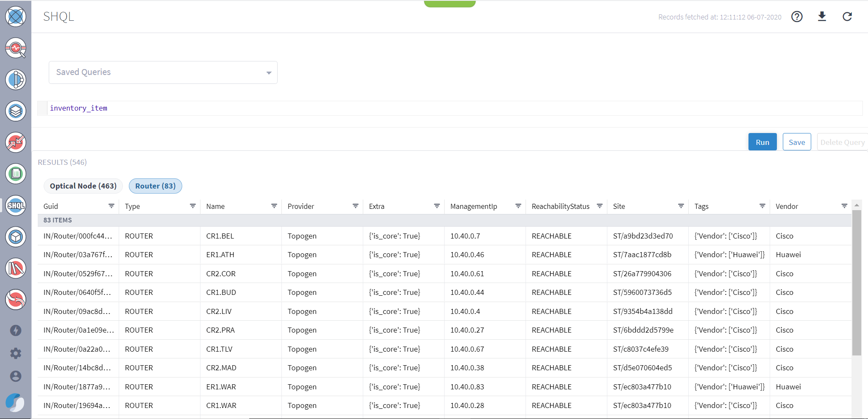Open the filter on the Vendor column

844,206
